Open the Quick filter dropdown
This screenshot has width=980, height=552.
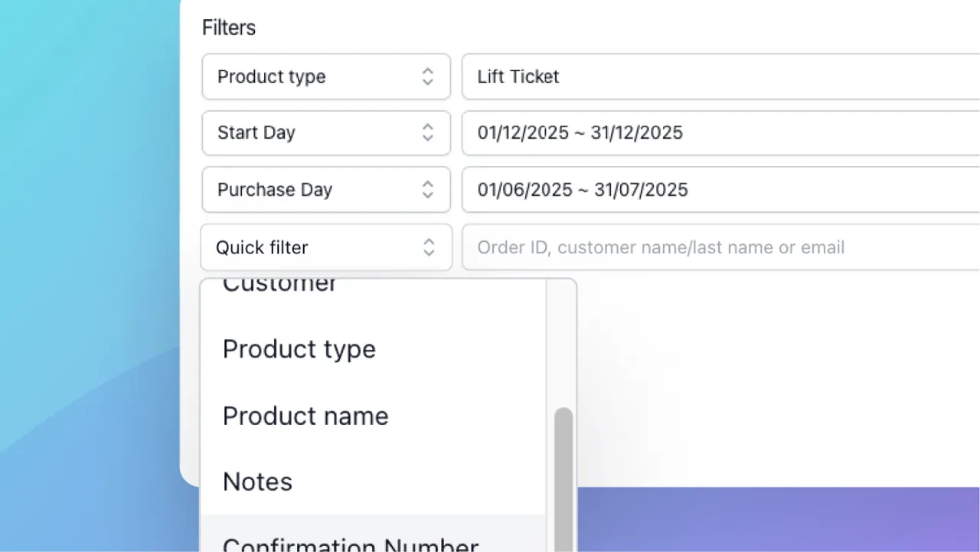click(326, 247)
